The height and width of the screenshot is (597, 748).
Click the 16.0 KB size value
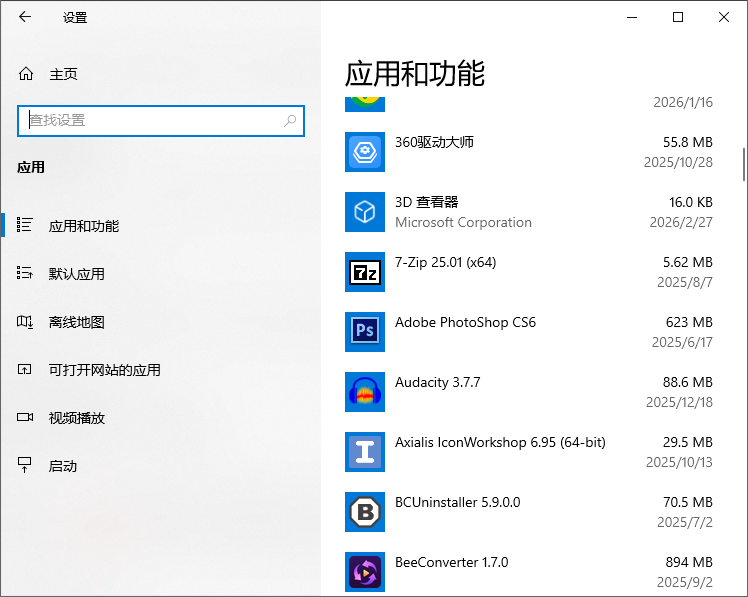coord(691,202)
